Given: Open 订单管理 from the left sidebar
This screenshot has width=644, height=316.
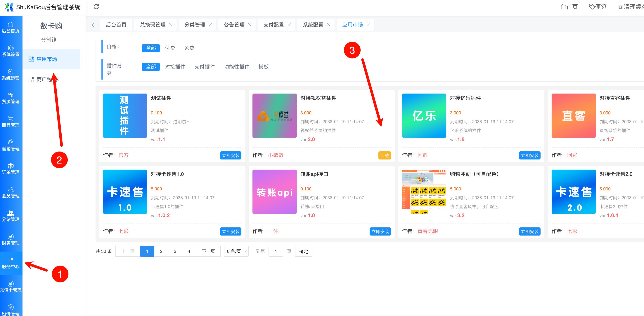Looking at the screenshot, I should [11, 169].
